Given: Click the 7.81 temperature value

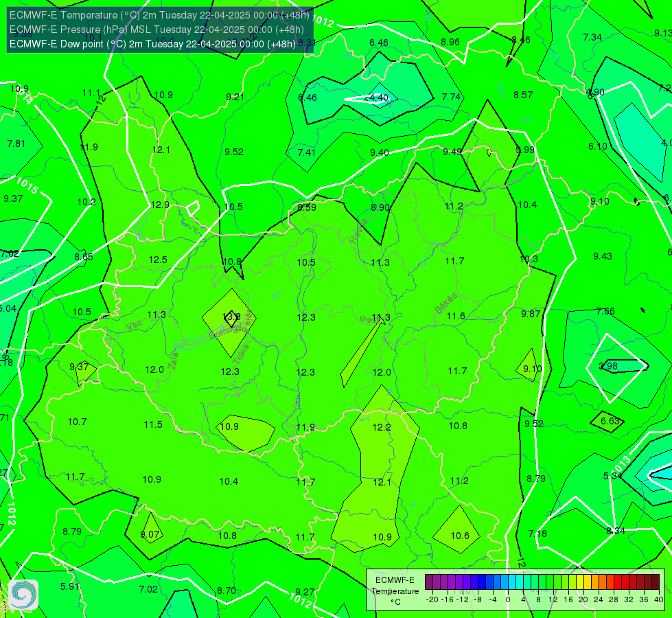Looking at the screenshot, I should pos(16,144).
